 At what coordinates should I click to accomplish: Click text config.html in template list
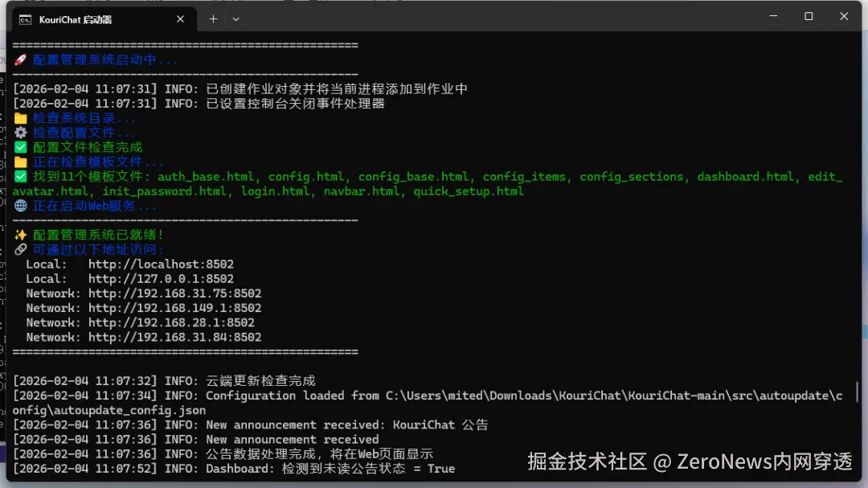(x=306, y=177)
